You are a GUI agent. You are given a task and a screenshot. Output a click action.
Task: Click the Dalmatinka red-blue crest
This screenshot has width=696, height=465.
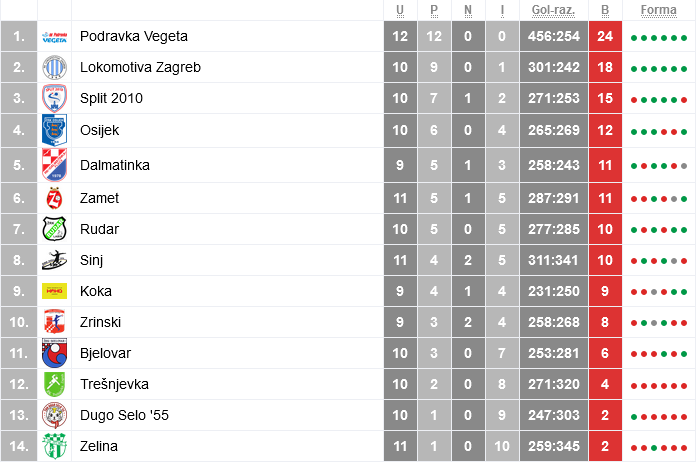(54, 165)
